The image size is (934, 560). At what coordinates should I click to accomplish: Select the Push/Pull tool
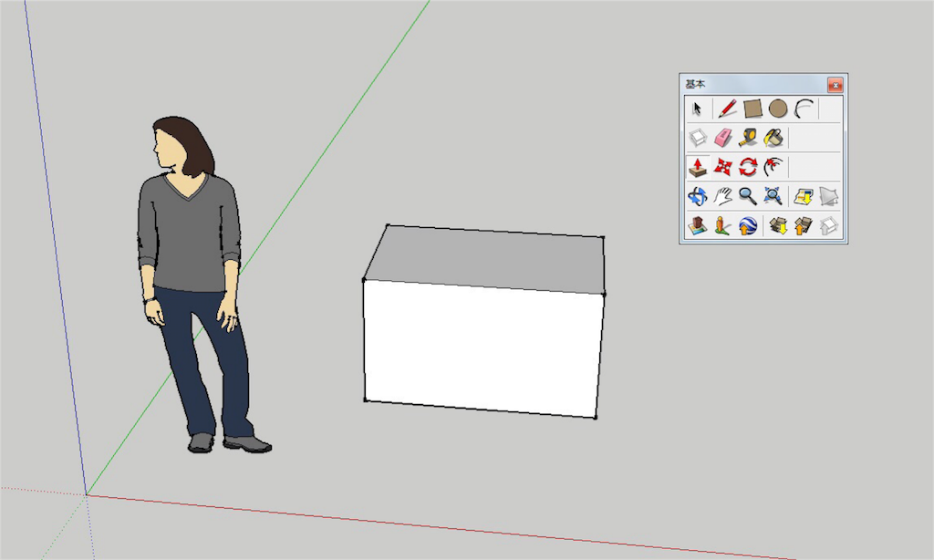pos(698,167)
